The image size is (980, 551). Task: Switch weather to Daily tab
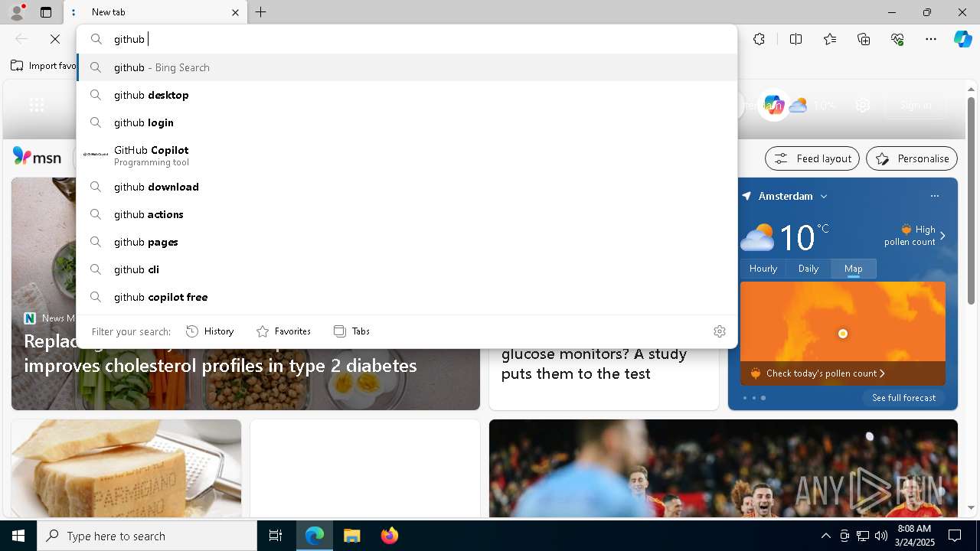click(x=808, y=269)
